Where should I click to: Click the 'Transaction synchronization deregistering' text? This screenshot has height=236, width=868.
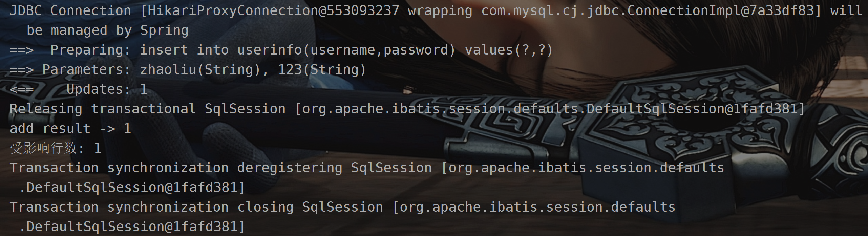click(x=176, y=168)
